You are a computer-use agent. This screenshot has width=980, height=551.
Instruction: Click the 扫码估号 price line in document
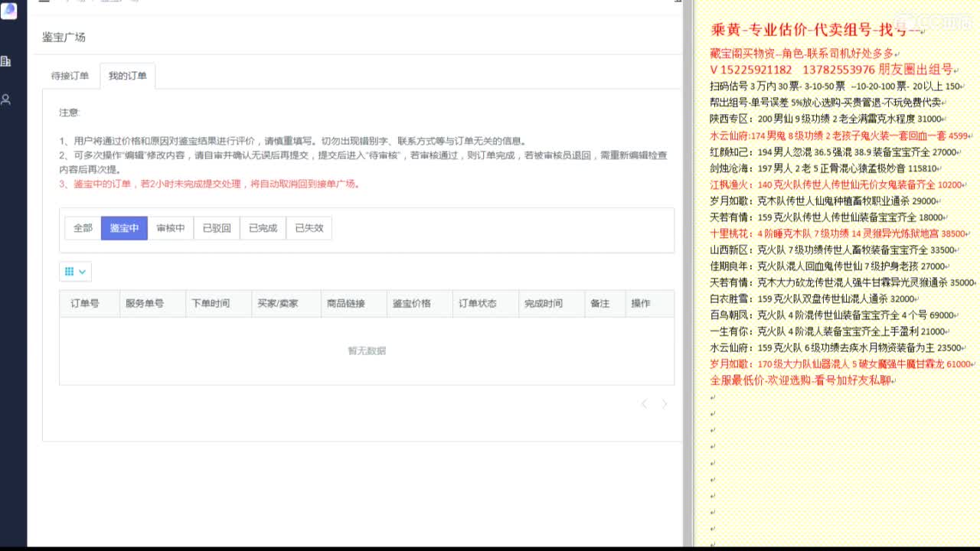tap(836, 86)
